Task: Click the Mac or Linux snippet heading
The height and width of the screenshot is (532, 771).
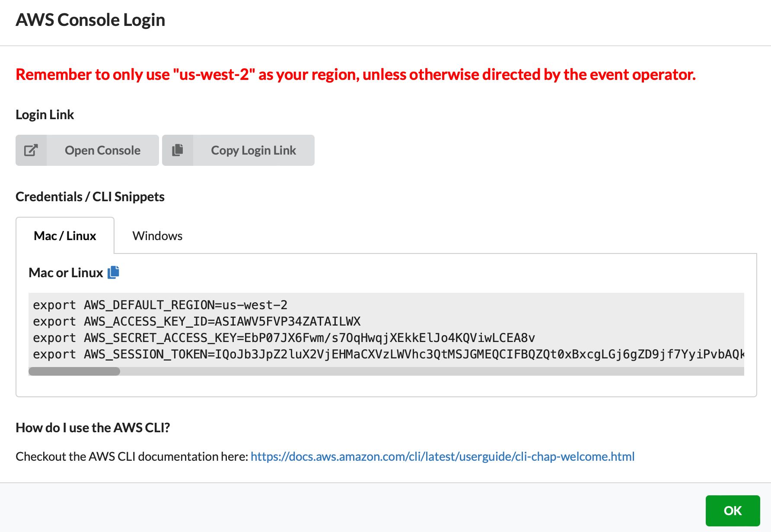Action: pos(66,273)
